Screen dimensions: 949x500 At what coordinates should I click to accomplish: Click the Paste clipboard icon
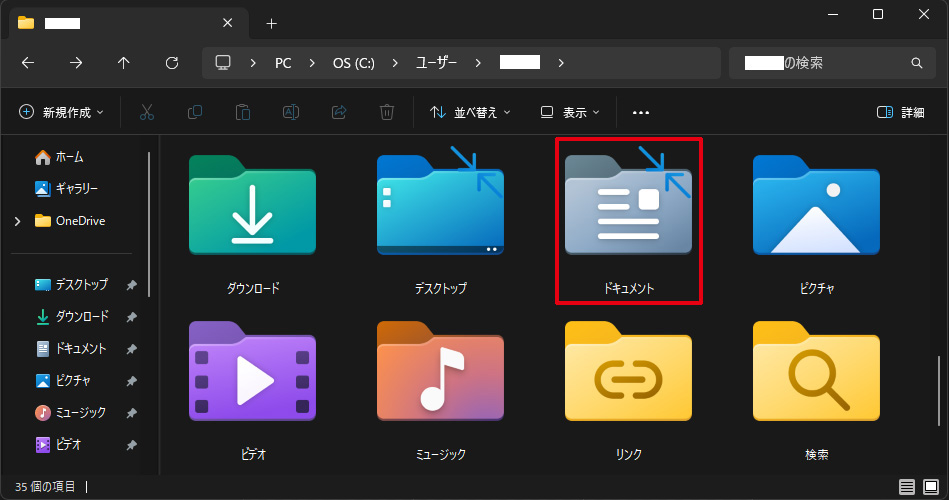(x=243, y=112)
